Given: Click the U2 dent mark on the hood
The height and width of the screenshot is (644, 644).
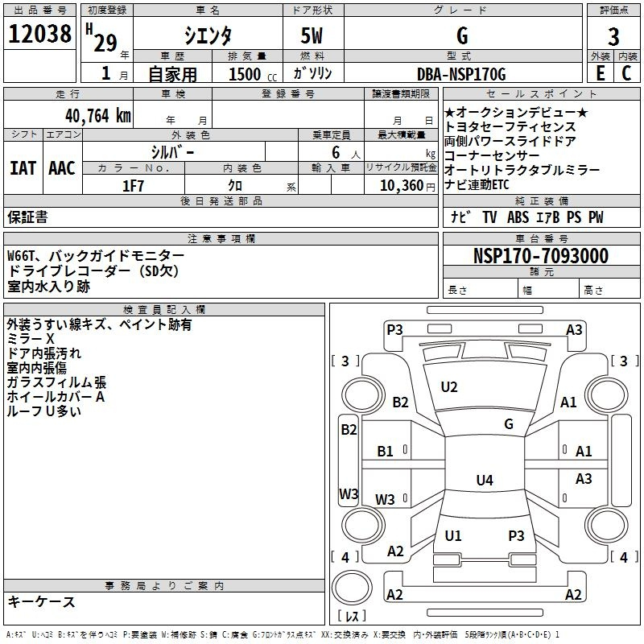Looking at the screenshot, I should (x=449, y=387).
